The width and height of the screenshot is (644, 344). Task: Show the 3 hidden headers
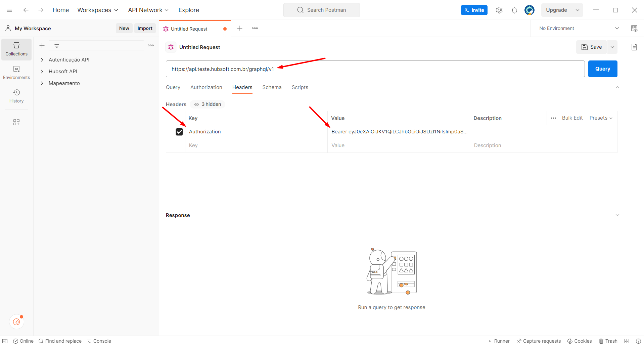pos(208,104)
